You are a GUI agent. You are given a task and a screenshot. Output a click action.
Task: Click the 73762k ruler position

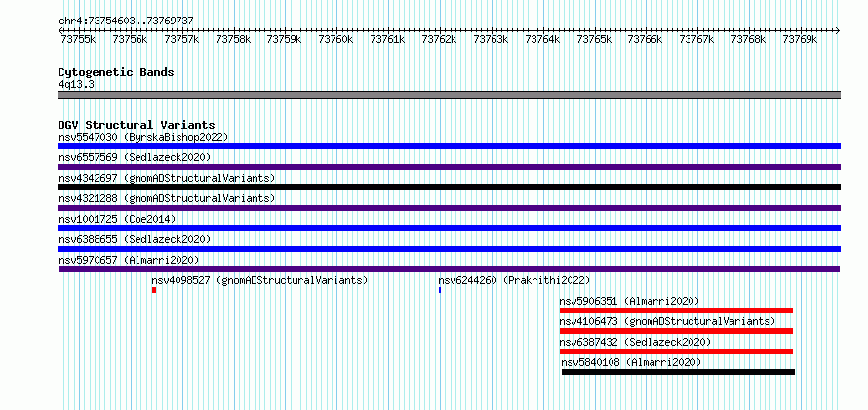tap(439, 39)
